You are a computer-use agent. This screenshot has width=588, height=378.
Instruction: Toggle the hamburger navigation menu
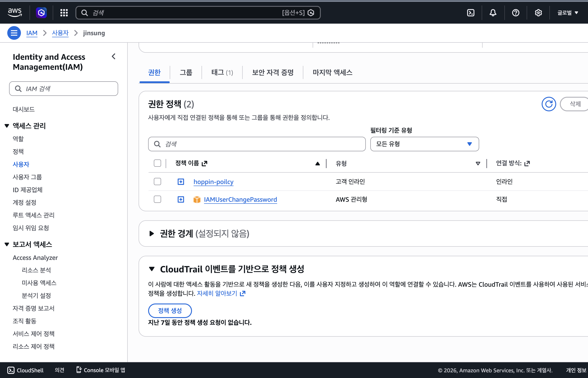(14, 33)
